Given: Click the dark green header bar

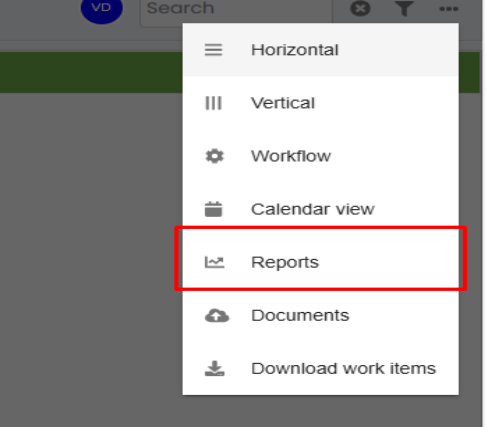Looking at the screenshot, I should [91, 72].
